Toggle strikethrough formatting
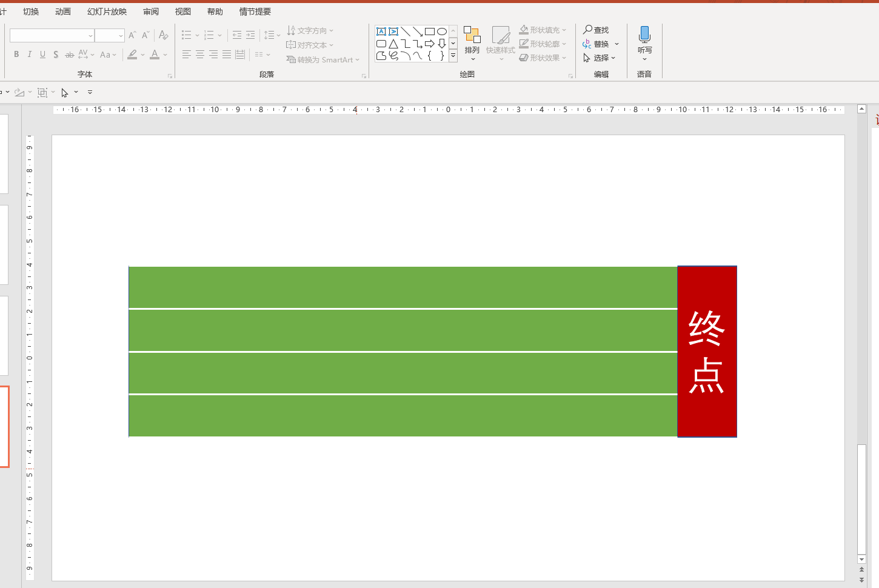879x588 pixels. click(x=70, y=55)
